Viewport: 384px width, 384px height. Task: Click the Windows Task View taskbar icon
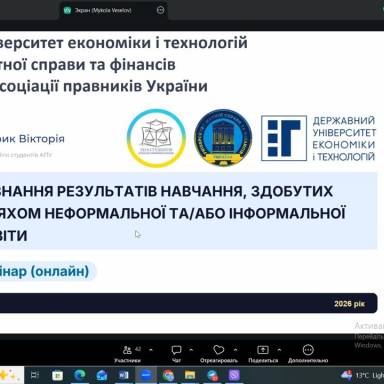pyautogui.click(x=35, y=376)
